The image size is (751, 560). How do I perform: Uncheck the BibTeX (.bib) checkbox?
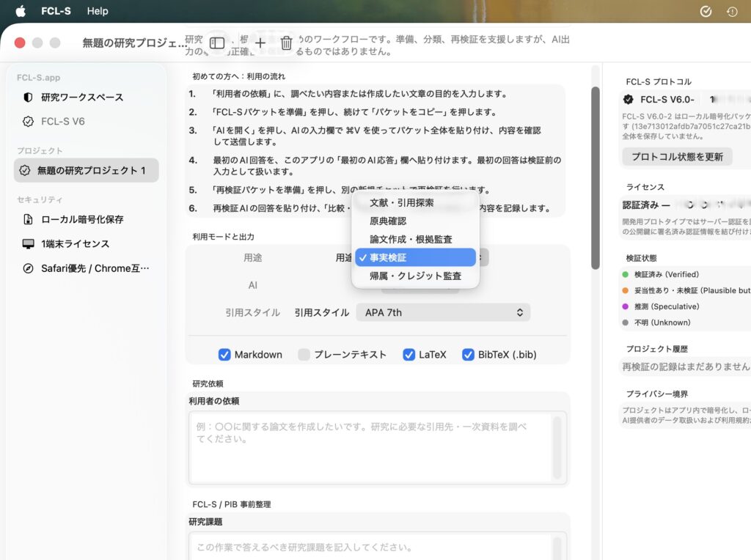coord(468,355)
